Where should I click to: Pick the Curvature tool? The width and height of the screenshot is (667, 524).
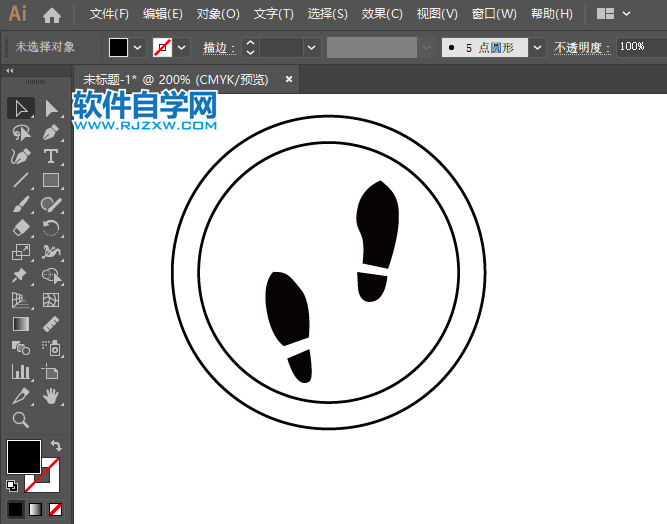pyautogui.click(x=20, y=157)
